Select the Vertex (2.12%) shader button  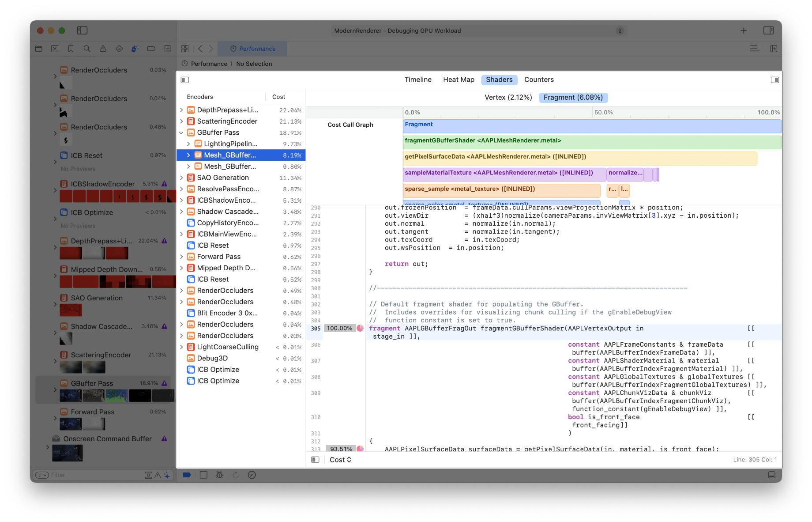508,98
